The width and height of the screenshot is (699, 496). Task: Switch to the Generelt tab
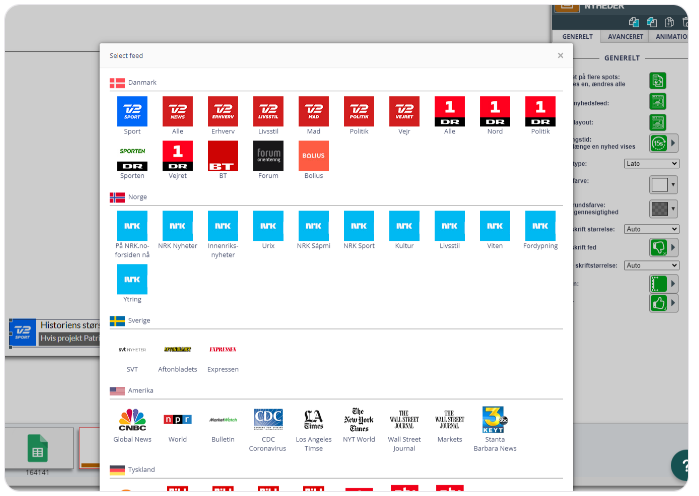pyautogui.click(x=577, y=37)
